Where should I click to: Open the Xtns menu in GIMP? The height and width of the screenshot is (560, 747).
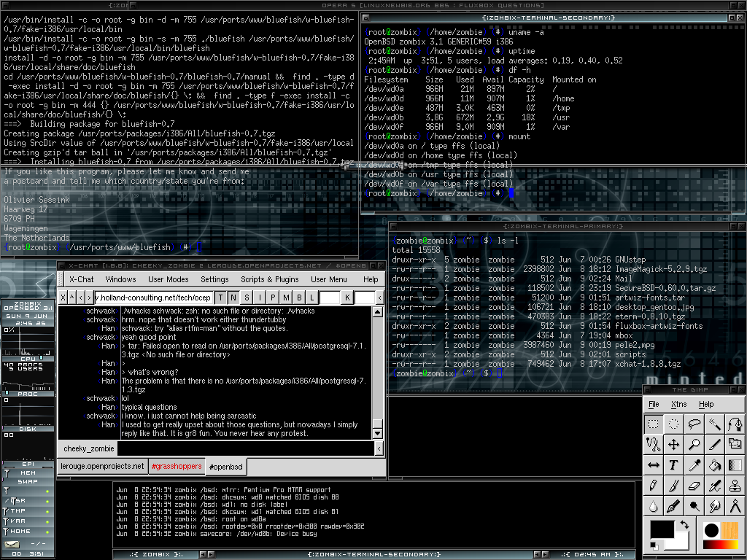point(678,404)
